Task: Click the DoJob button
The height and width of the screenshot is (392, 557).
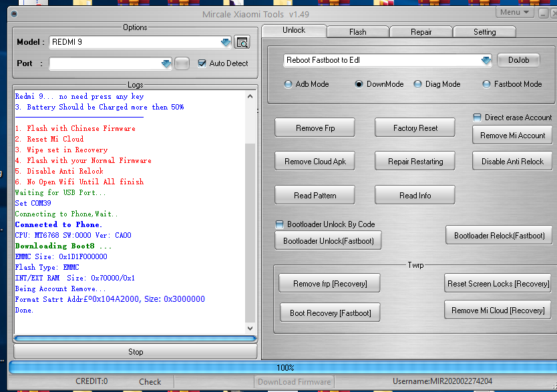Action: coord(518,60)
